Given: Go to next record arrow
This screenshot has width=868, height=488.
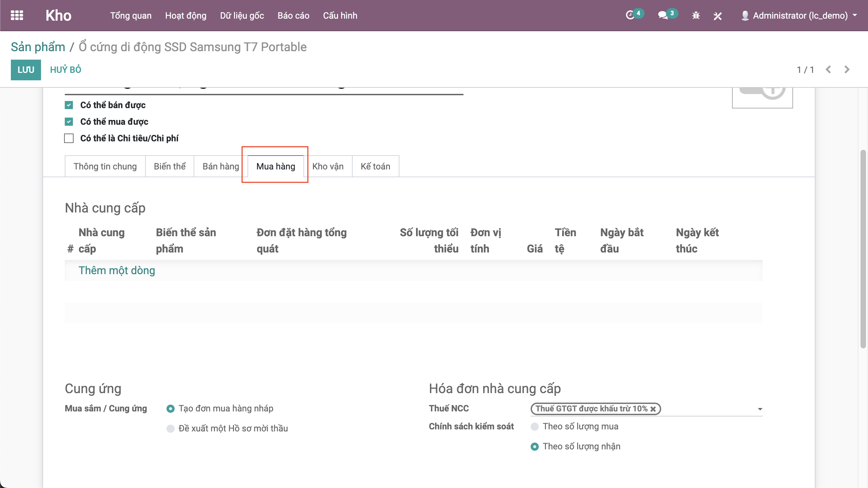Looking at the screenshot, I should tap(847, 69).
